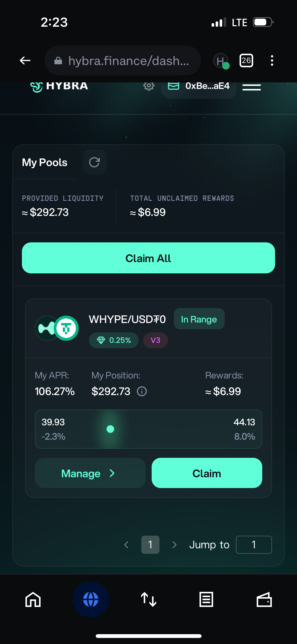The width and height of the screenshot is (297, 644).
Task: Tap the home icon in bottom bar
Action: click(33, 599)
